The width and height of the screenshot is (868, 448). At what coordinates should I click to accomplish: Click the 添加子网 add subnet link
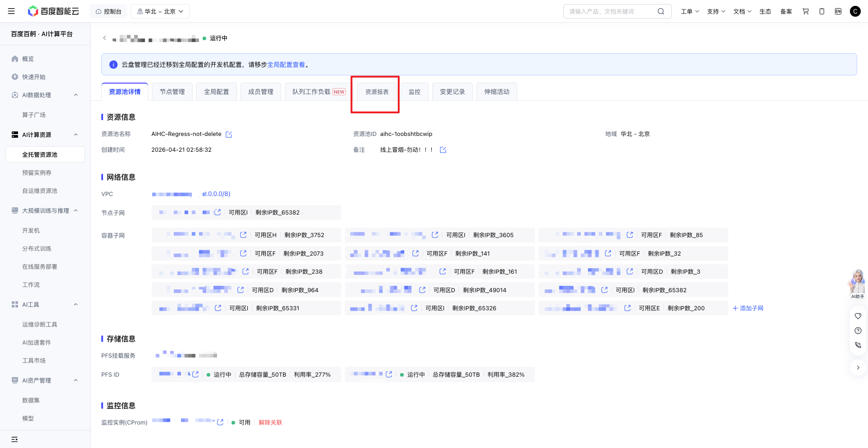coord(748,308)
